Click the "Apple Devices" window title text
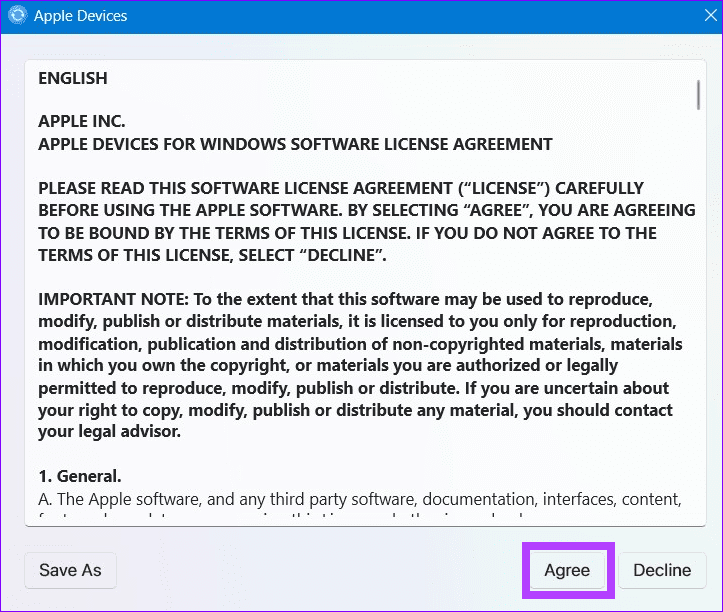The height and width of the screenshot is (612, 723). coord(80,16)
